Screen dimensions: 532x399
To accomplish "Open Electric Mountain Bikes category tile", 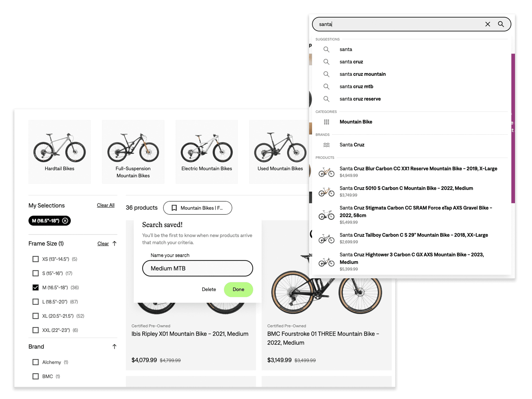I will pos(207,152).
